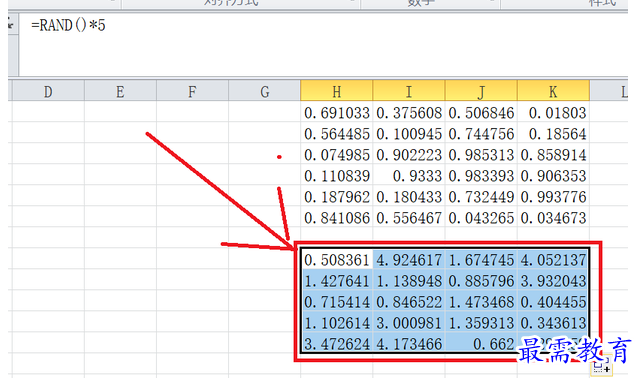This screenshot has height=382, width=640.
Task: Click in the formula bar showing =RAND()*5
Action: point(323,44)
